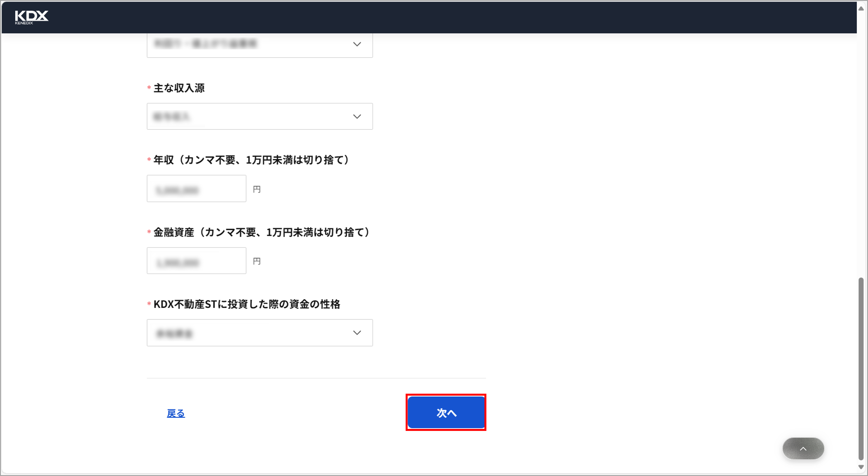Viewport: 868px width, 476px height.
Task: Click the 円 unit next to 年収 field
Action: (257, 189)
